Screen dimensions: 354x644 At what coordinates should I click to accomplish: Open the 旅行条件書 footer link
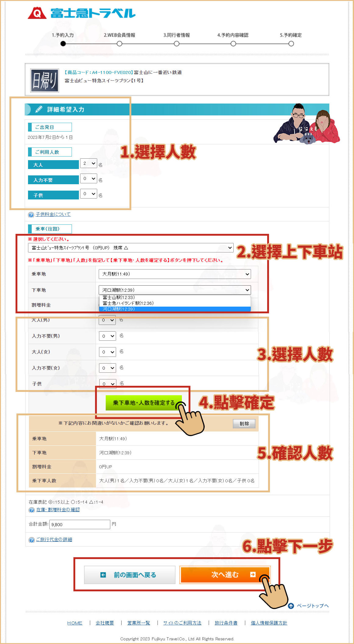(226, 623)
